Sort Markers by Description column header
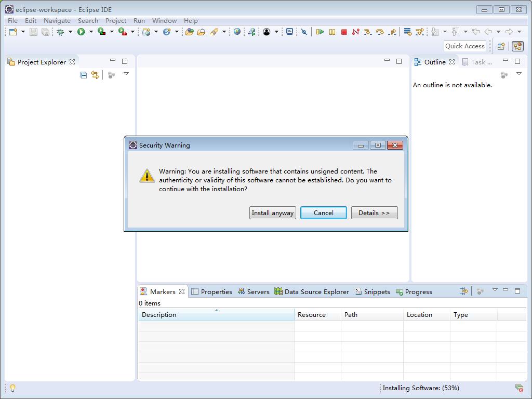Viewport: 532px width, 399px height. coord(217,314)
